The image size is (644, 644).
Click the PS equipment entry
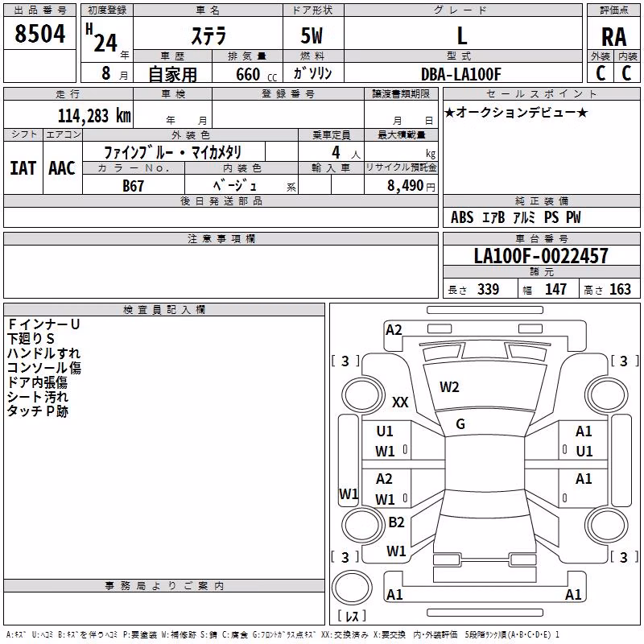click(x=551, y=217)
